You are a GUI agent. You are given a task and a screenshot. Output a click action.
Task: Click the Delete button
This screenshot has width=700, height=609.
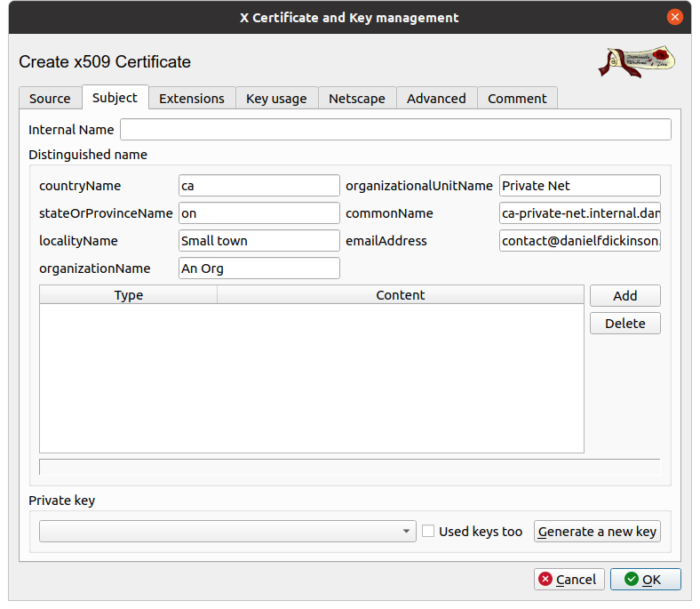(x=625, y=324)
